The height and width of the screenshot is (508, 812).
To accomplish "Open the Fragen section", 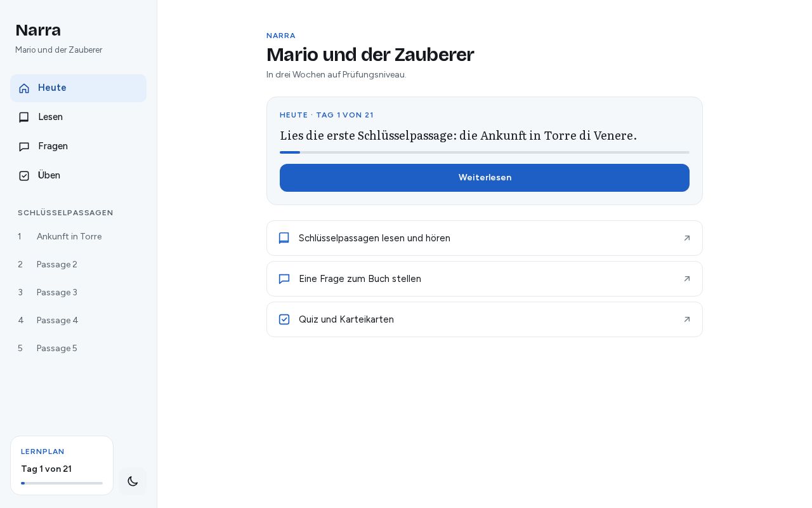I will [78, 147].
